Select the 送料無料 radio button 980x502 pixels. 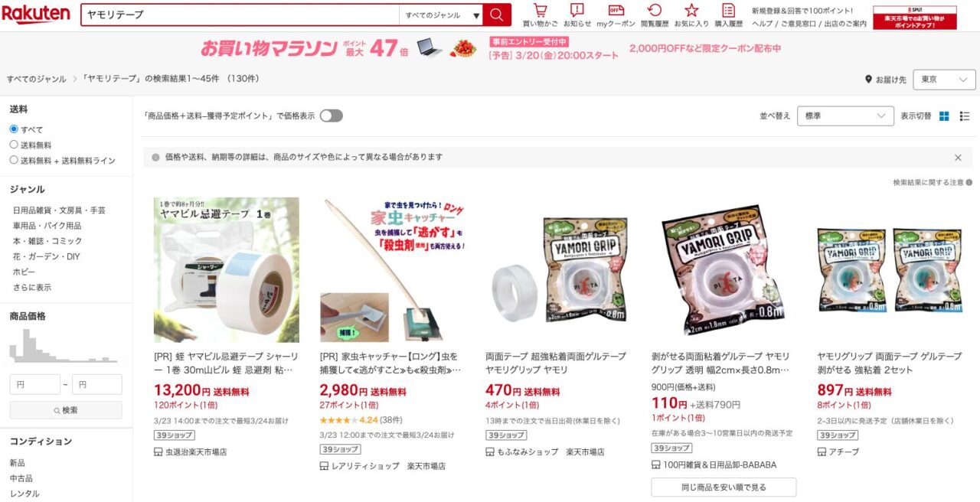[x=14, y=145]
